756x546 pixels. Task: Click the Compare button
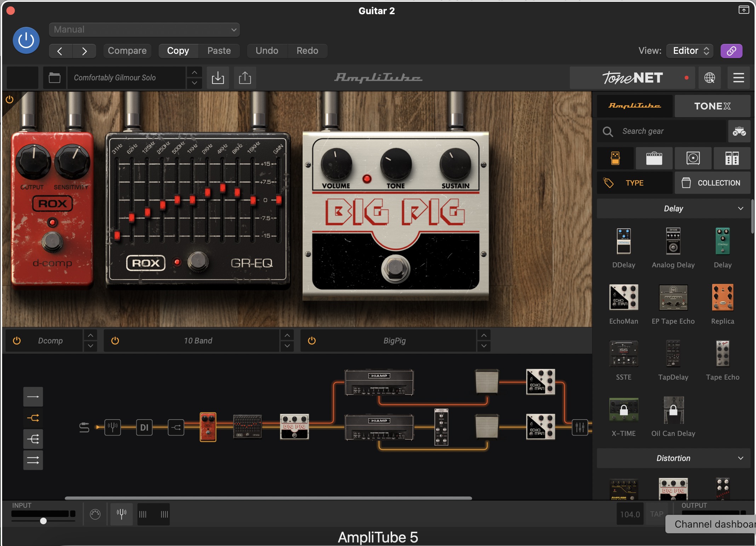coord(127,51)
